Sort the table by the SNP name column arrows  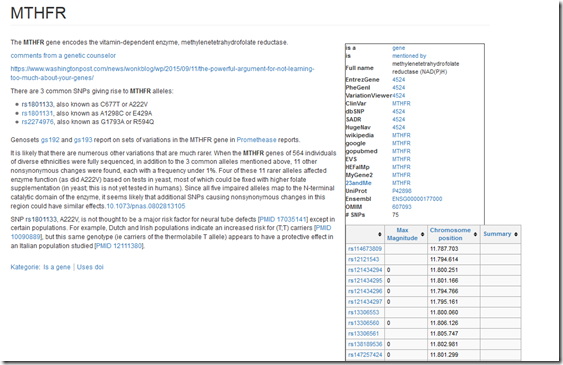[x=380, y=234]
